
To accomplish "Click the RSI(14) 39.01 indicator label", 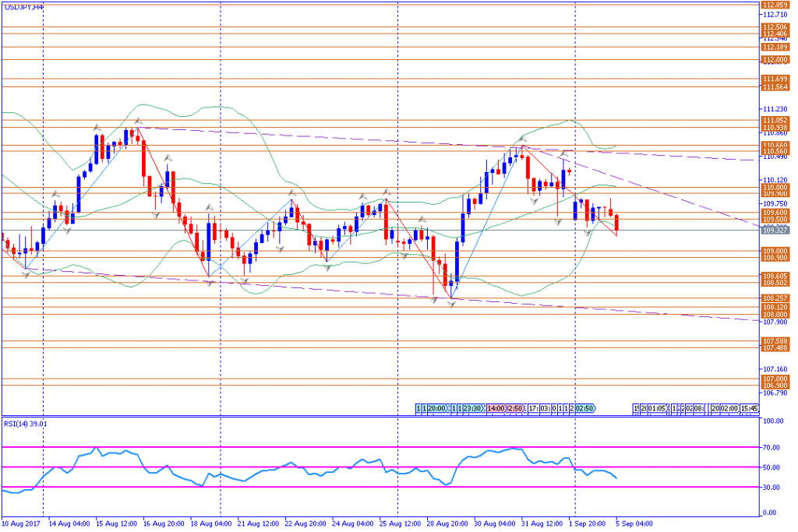I will click(x=26, y=424).
